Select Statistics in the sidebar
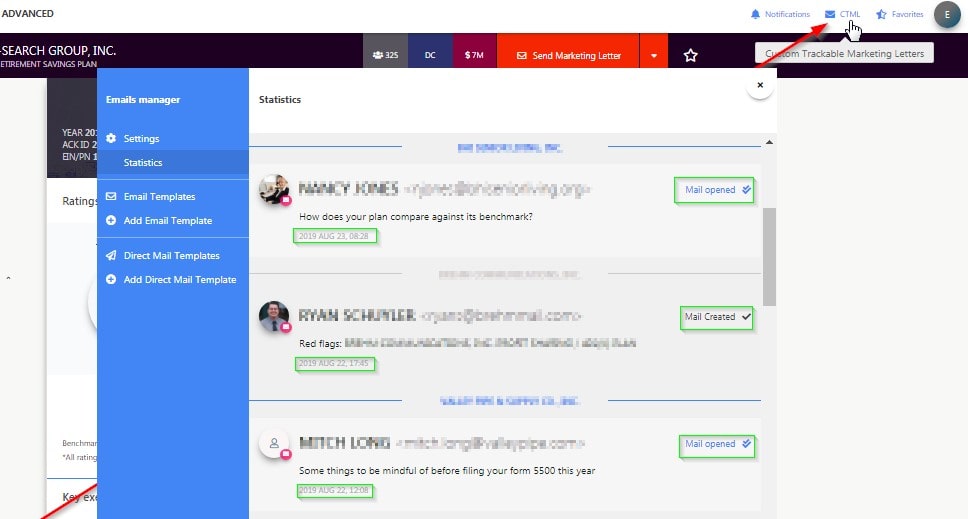968x519 pixels. (143, 162)
